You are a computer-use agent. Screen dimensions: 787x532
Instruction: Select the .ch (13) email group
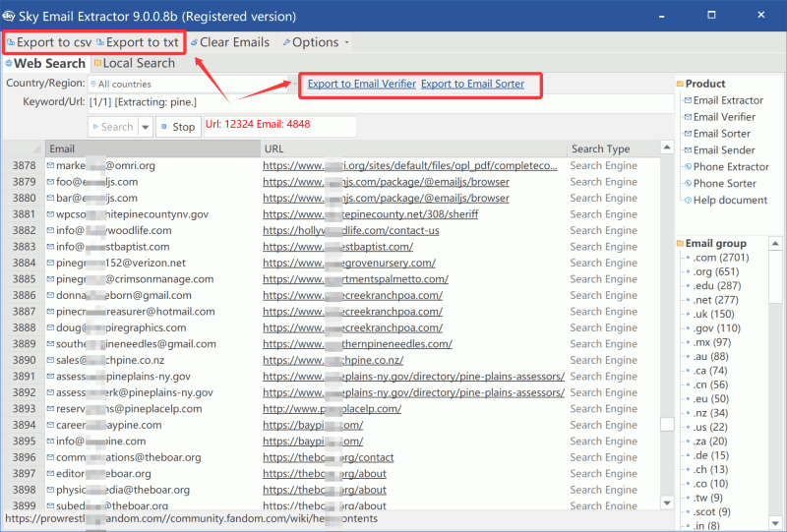710,469
